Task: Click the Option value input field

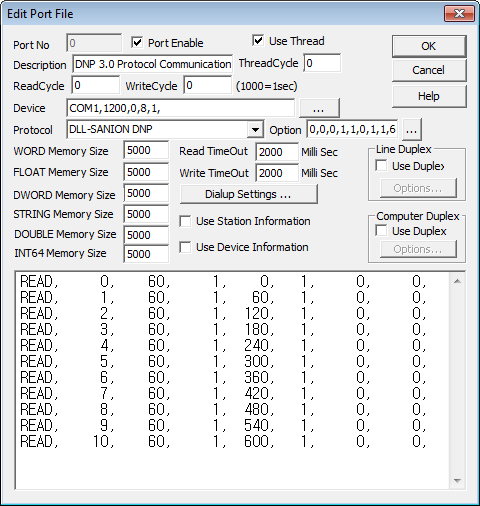Action: click(352, 129)
